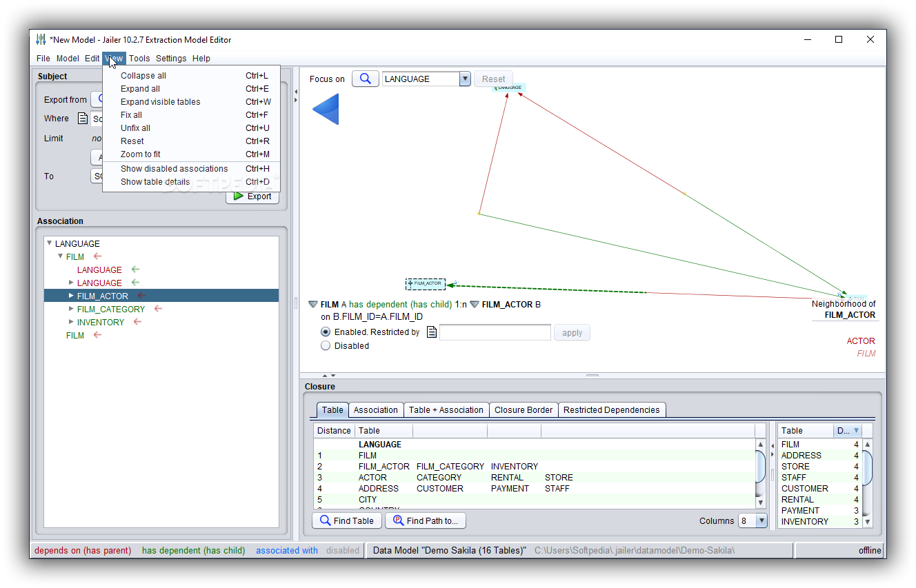The image size is (916, 588).
Task: Collapse the FILM node under LANGUAGE
Action: pyautogui.click(x=61, y=256)
